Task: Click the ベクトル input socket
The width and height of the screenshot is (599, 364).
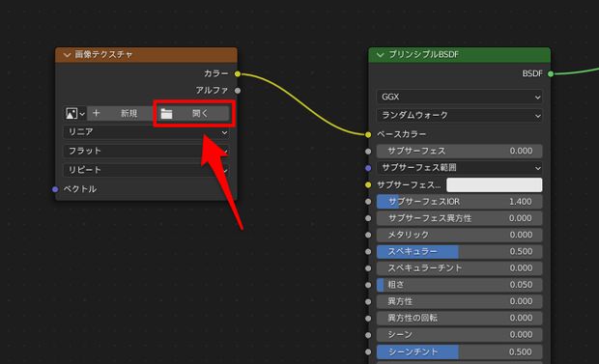Action: tap(55, 189)
